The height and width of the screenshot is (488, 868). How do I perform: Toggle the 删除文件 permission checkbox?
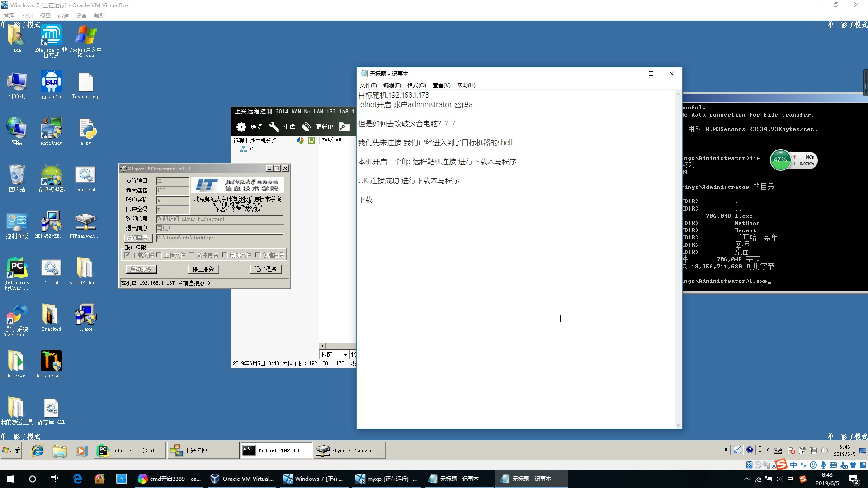pyautogui.click(x=225, y=255)
